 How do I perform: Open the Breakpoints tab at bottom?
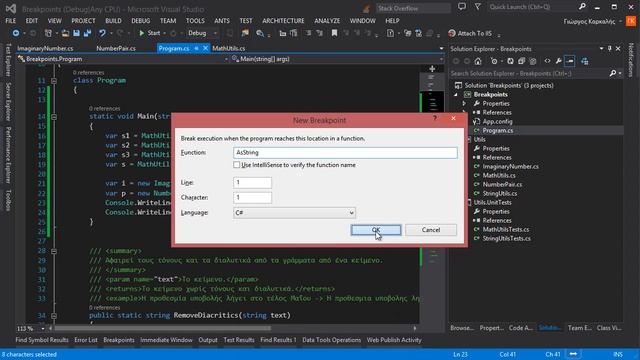(x=119, y=340)
